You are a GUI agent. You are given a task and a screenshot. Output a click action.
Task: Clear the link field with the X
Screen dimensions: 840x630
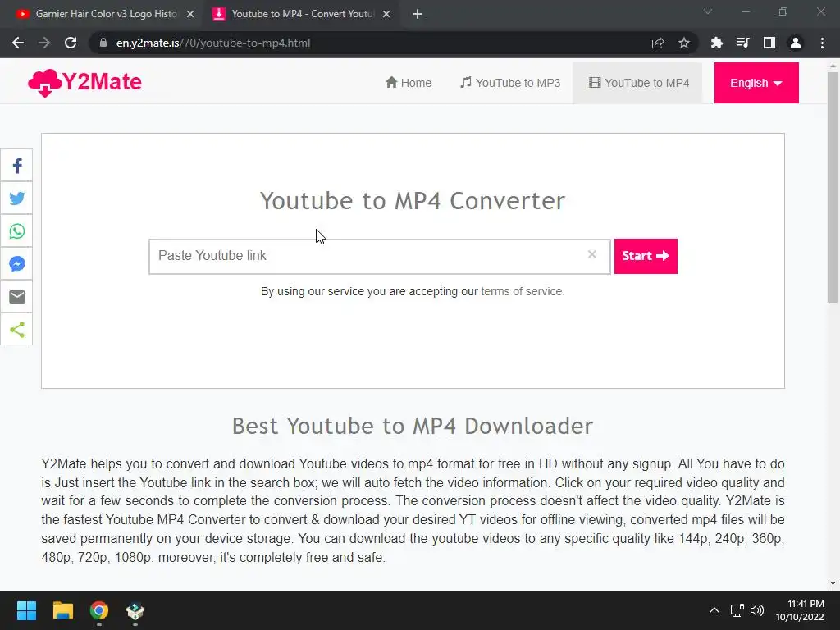tap(592, 254)
